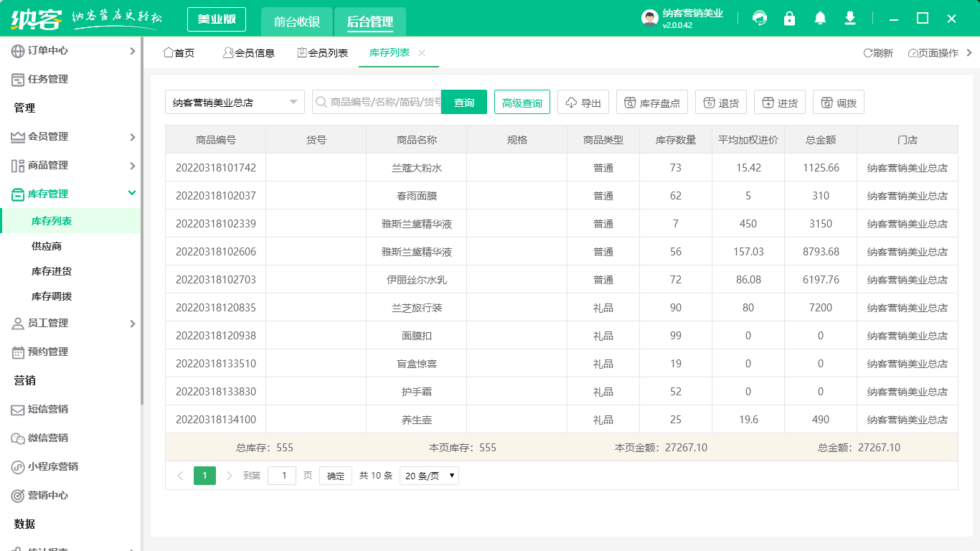This screenshot has height=551, width=980.
Task: Open 高级查询 advanced search
Action: (522, 103)
